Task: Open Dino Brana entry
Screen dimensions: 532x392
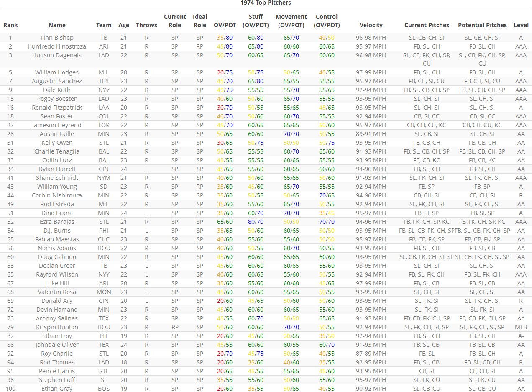Action: click(x=57, y=213)
